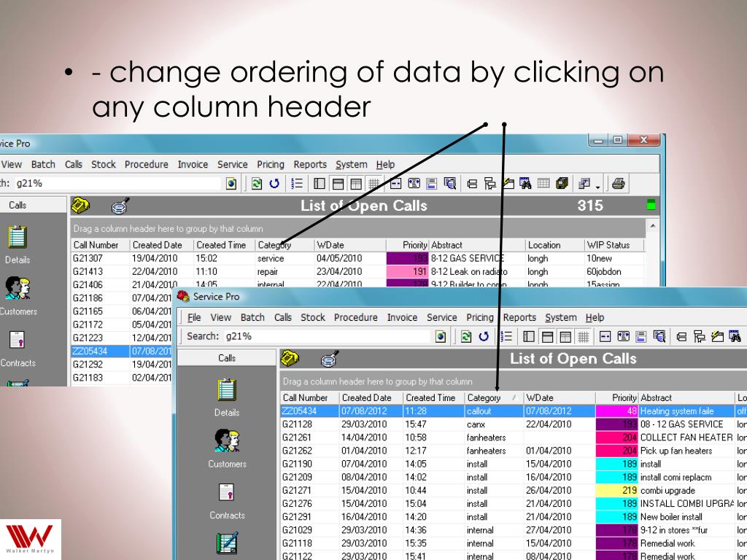
Task: Open System menu in back window
Action: (x=351, y=164)
